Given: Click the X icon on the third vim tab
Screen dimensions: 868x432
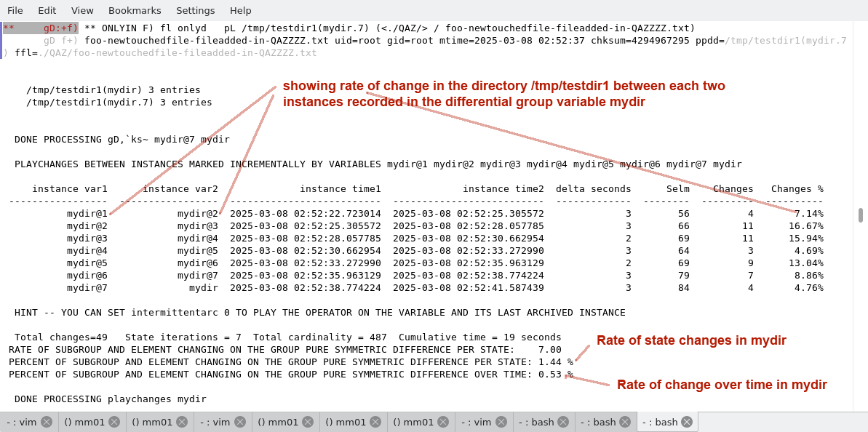Looking at the screenshot, I should click(x=501, y=422).
